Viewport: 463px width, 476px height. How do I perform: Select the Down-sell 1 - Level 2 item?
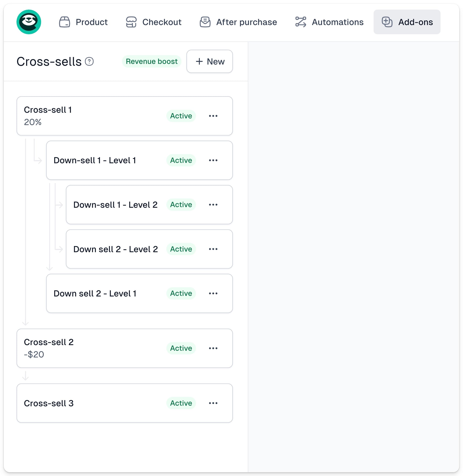tap(149, 205)
